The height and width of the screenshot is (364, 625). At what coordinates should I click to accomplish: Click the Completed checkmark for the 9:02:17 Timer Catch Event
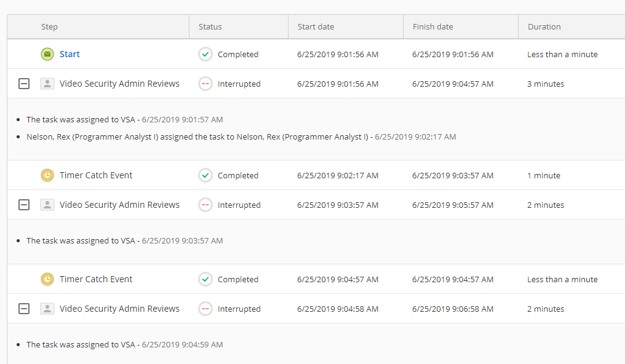(x=205, y=175)
